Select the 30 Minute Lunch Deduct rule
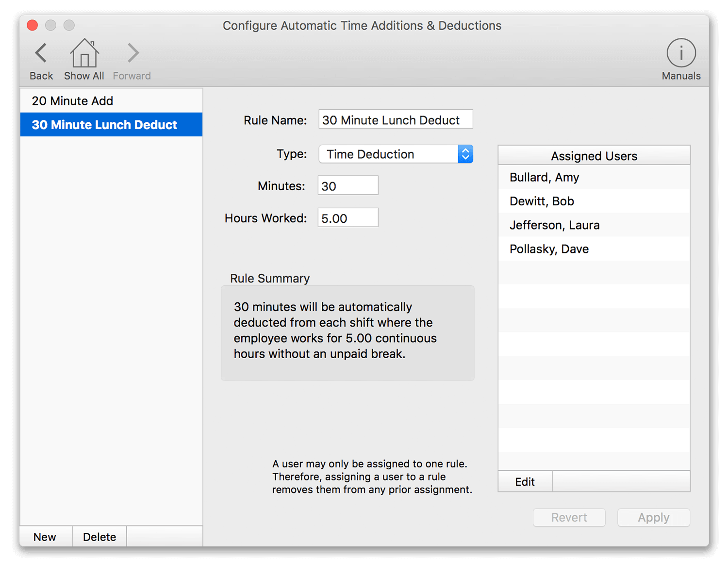728x561 pixels. pyautogui.click(x=104, y=125)
